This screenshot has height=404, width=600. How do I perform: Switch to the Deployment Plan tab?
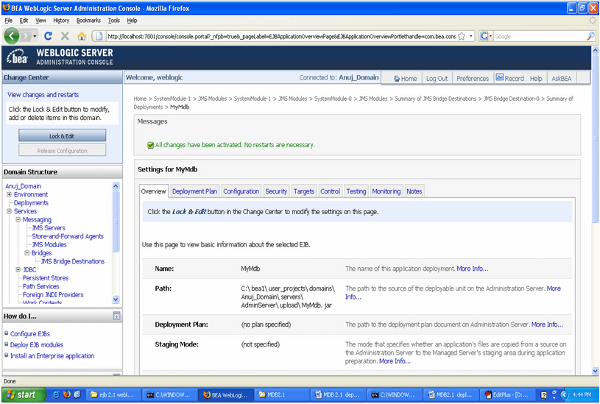pyautogui.click(x=194, y=191)
